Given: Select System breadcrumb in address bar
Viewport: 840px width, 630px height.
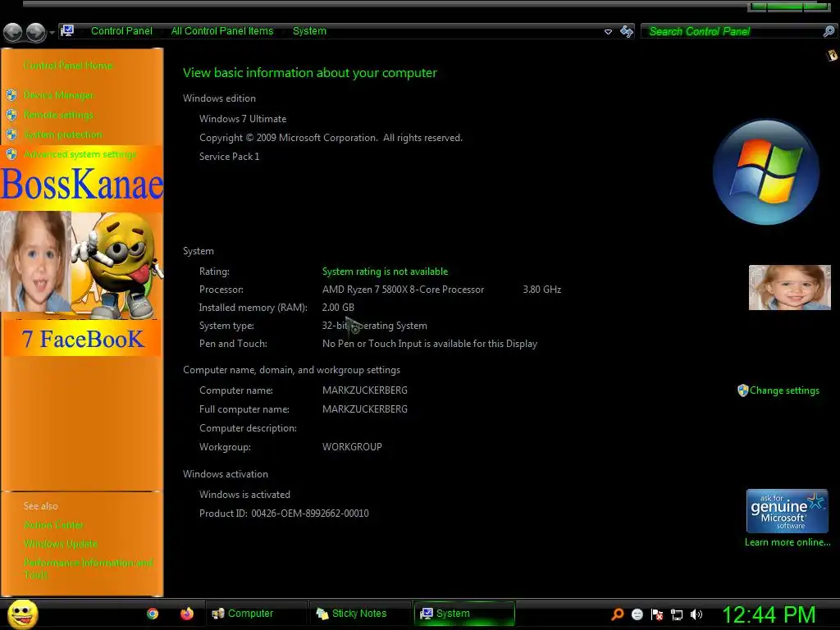Looking at the screenshot, I should pyautogui.click(x=309, y=31).
